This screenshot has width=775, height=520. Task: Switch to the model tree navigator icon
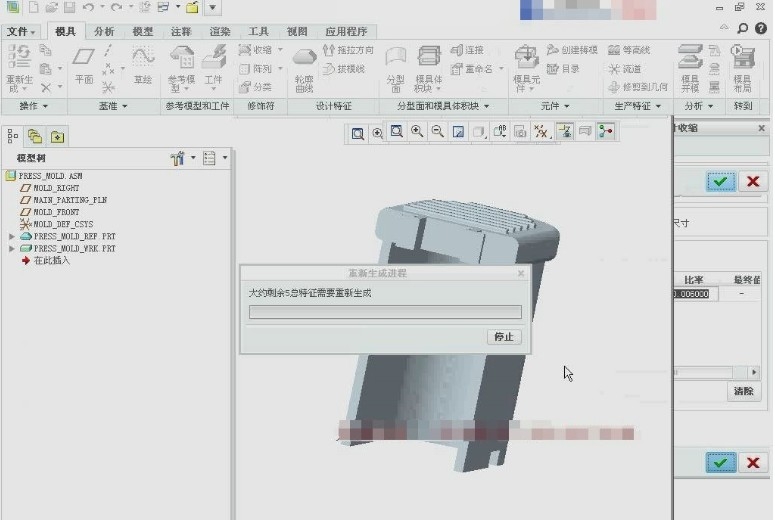tap(13, 136)
